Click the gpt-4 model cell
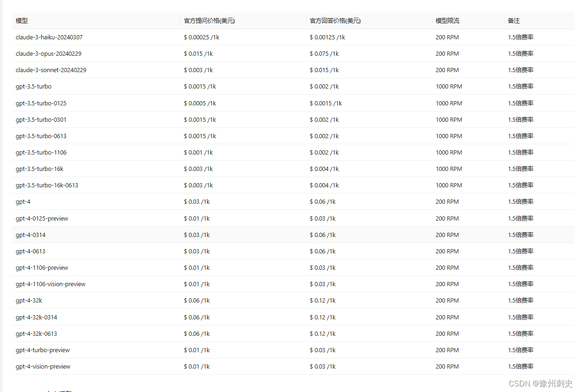This screenshot has width=580, height=392. click(23, 201)
